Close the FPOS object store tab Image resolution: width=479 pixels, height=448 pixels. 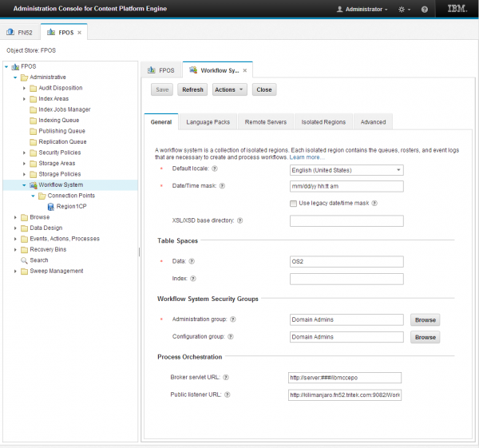[x=79, y=33]
